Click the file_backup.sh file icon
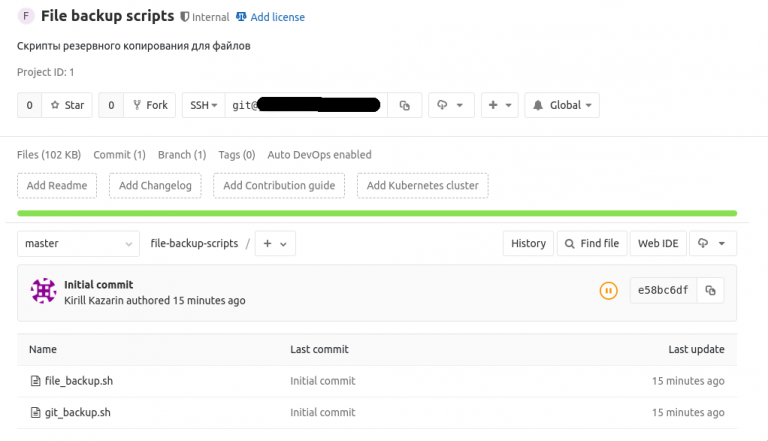This screenshot has height=441, width=768. click(x=35, y=381)
